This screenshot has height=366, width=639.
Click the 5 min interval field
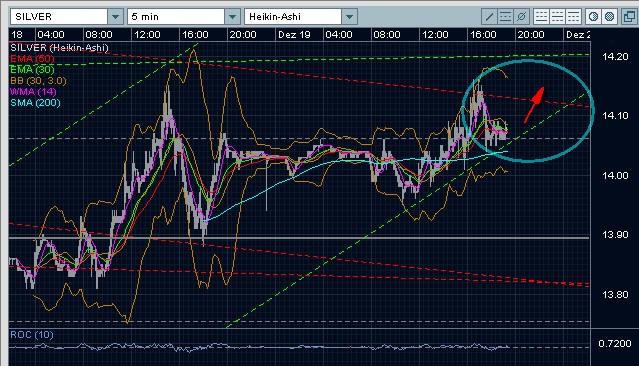tap(176, 17)
